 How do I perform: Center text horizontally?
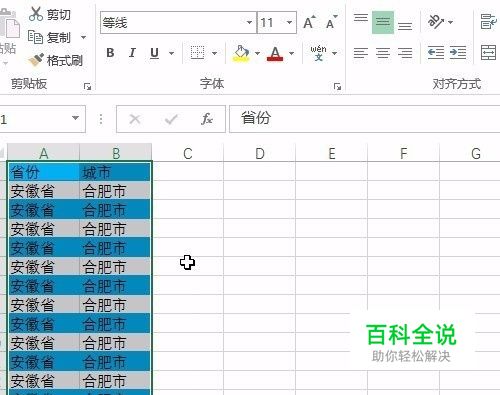(383, 53)
